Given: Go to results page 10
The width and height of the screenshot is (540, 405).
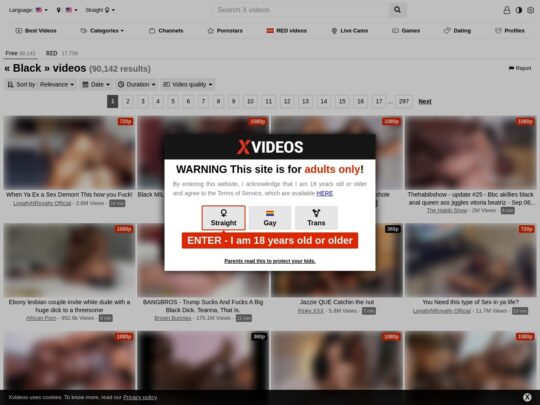Looking at the screenshot, I should coord(250,101).
